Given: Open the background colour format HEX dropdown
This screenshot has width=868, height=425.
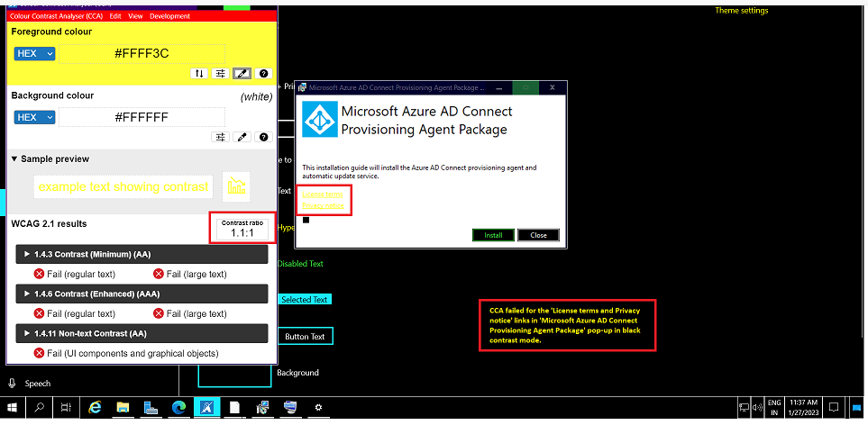Looking at the screenshot, I should (x=34, y=117).
